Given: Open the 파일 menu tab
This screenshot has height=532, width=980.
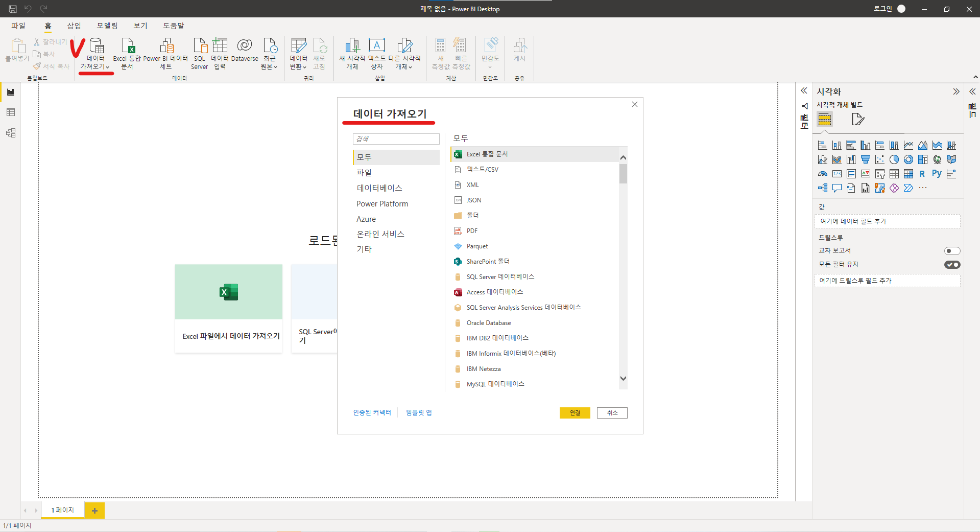Looking at the screenshot, I should point(18,26).
